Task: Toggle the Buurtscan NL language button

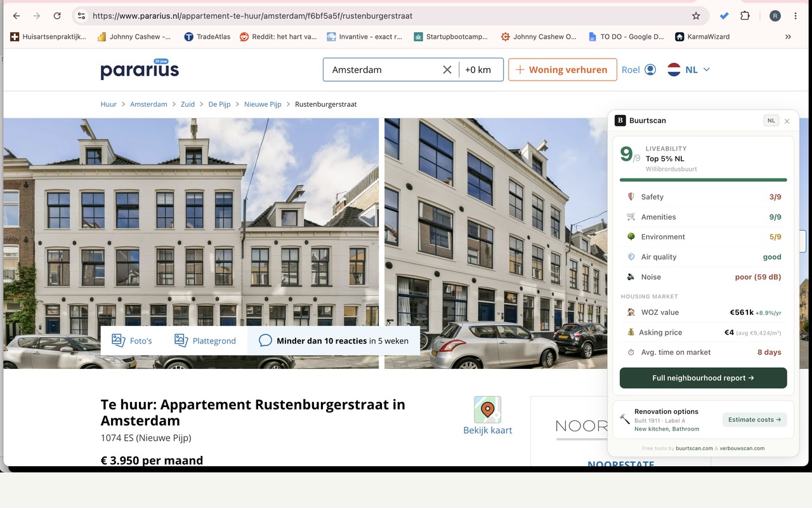Action: coord(771,121)
